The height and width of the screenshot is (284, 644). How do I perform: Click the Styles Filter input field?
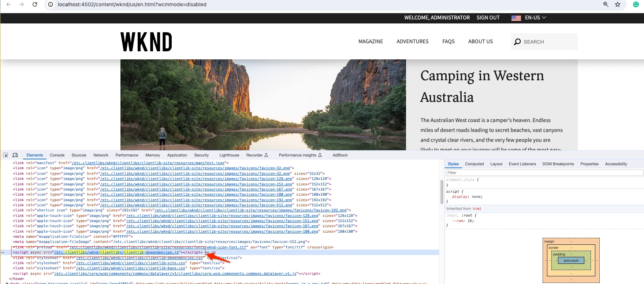[x=544, y=173]
